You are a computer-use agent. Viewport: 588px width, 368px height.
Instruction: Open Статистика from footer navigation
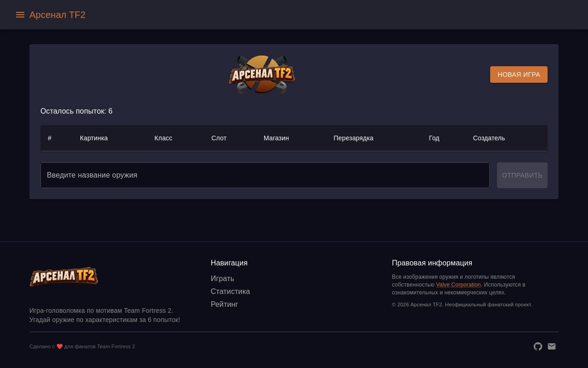pos(230,291)
